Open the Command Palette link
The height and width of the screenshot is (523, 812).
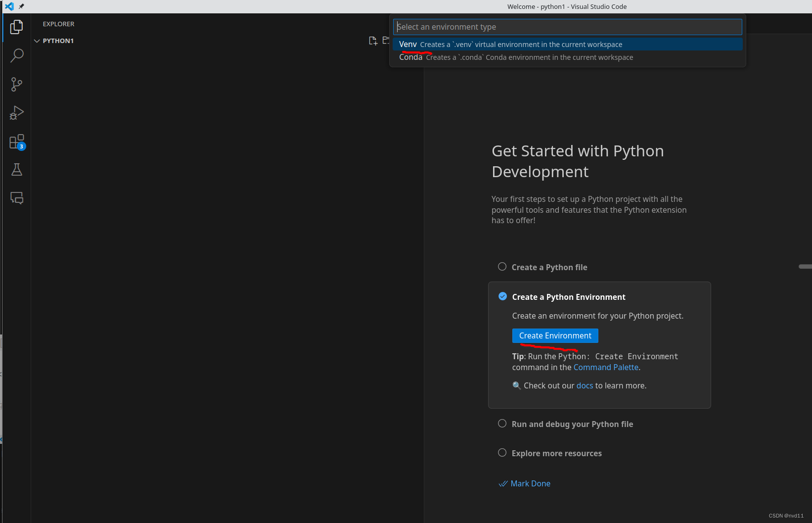point(606,367)
